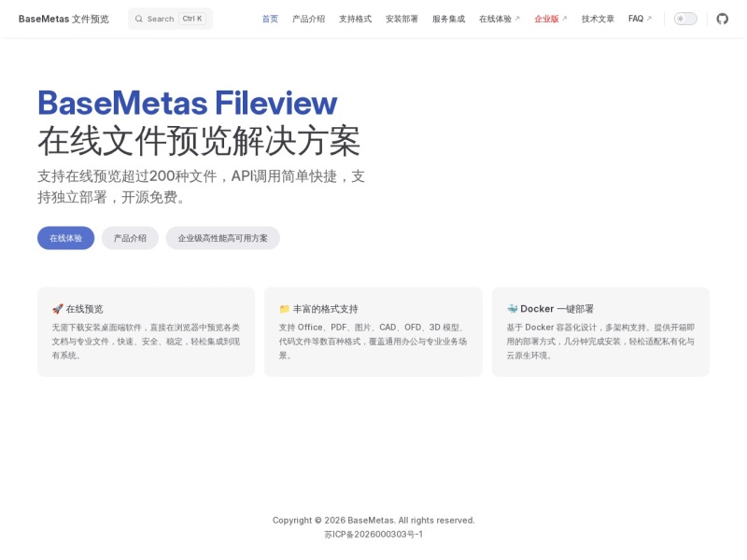The image size is (747, 560).
Task: Click the 企业级高性能高可用方案 button
Action: pos(222,238)
